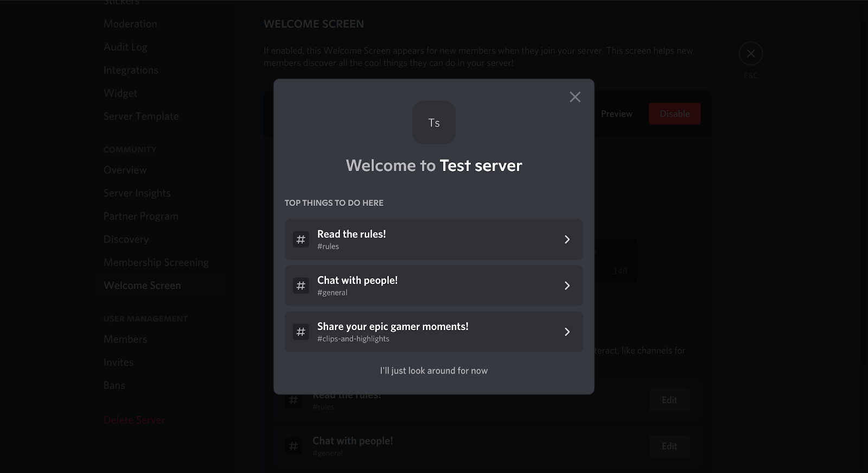
Task: Open Membership Screening in the sidebar
Action: tap(156, 262)
